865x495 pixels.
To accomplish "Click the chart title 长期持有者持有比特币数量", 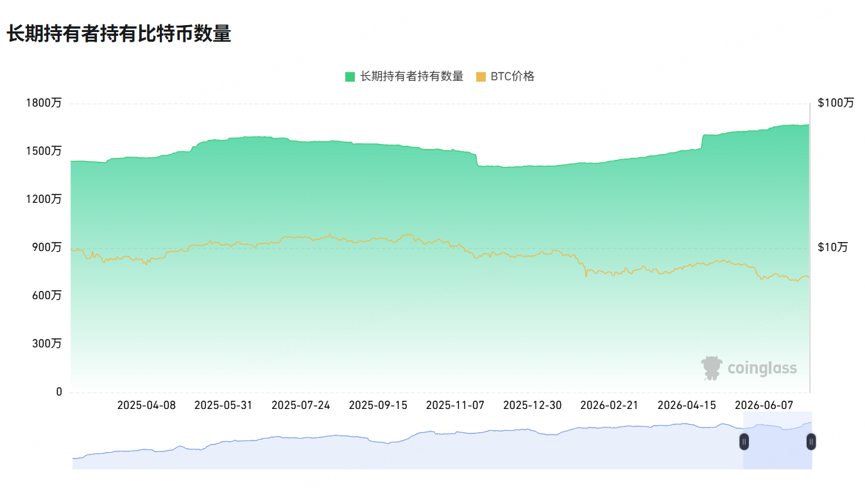I will point(119,34).
